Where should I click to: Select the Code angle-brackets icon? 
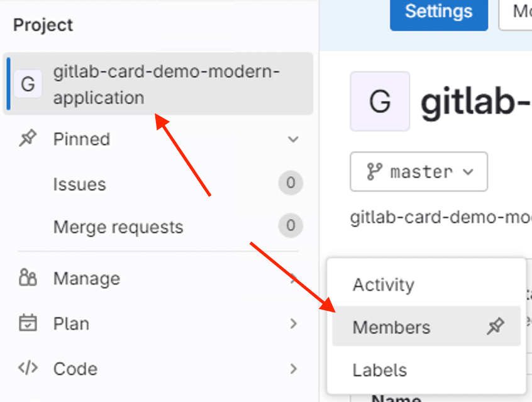coord(28,369)
